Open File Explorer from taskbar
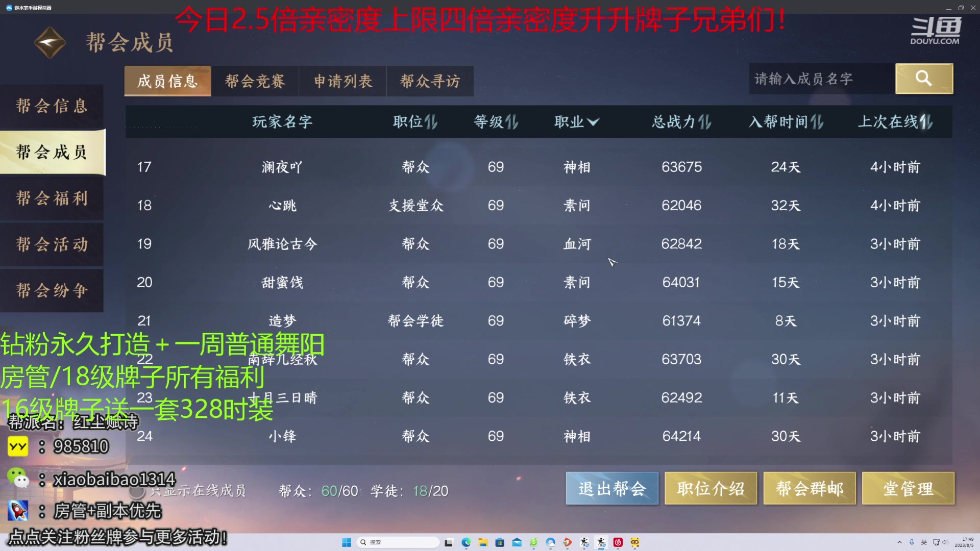 [x=483, y=542]
